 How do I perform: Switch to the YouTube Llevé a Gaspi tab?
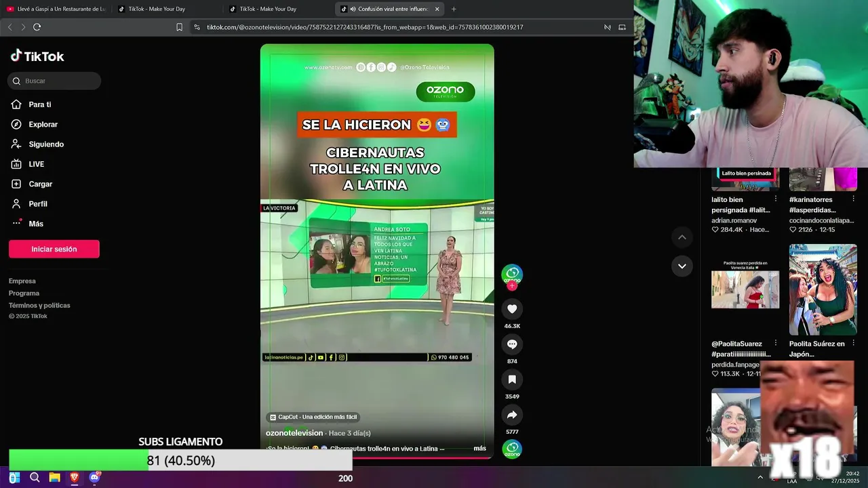[x=56, y=9]
